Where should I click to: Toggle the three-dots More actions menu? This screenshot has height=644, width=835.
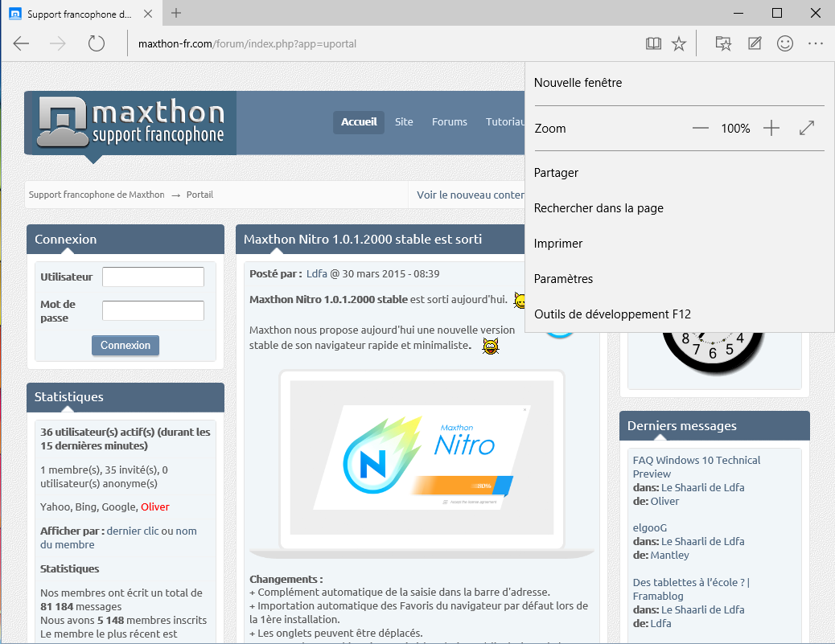[x=816, y=43]
